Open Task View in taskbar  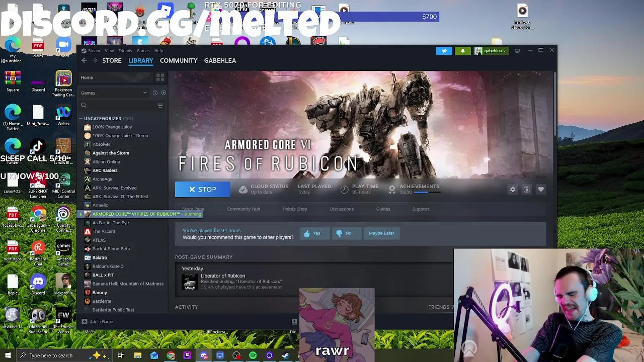121,355
